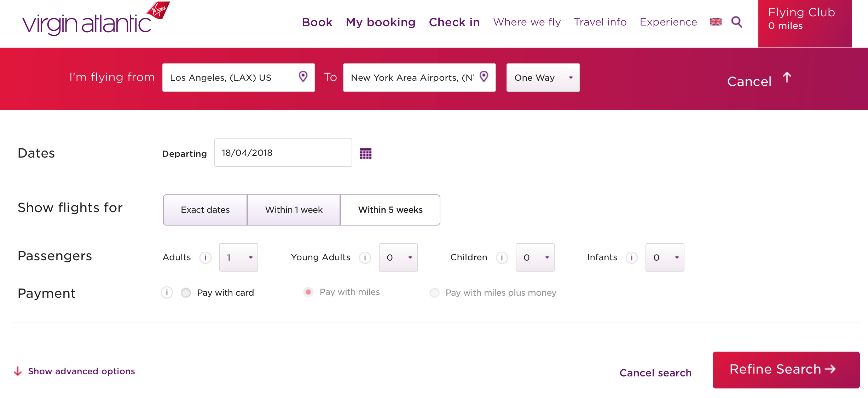Open the Adults passenger count dropdown
868x398 pixels.
(x=238, y=257)
